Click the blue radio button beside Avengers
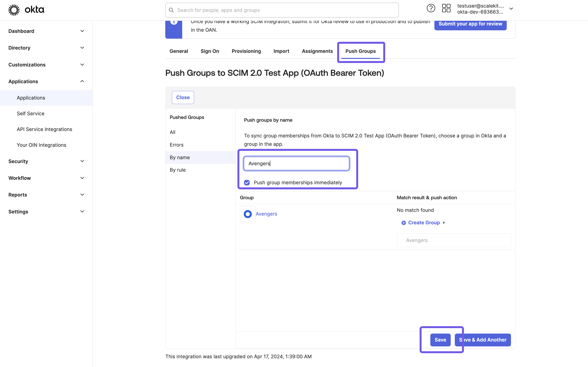Viewport: 588px width, 367px height. click(x=248, y=213)
